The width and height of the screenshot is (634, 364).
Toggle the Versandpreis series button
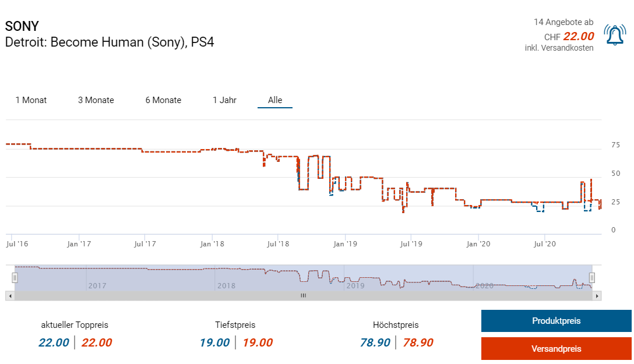click(556, 349)
